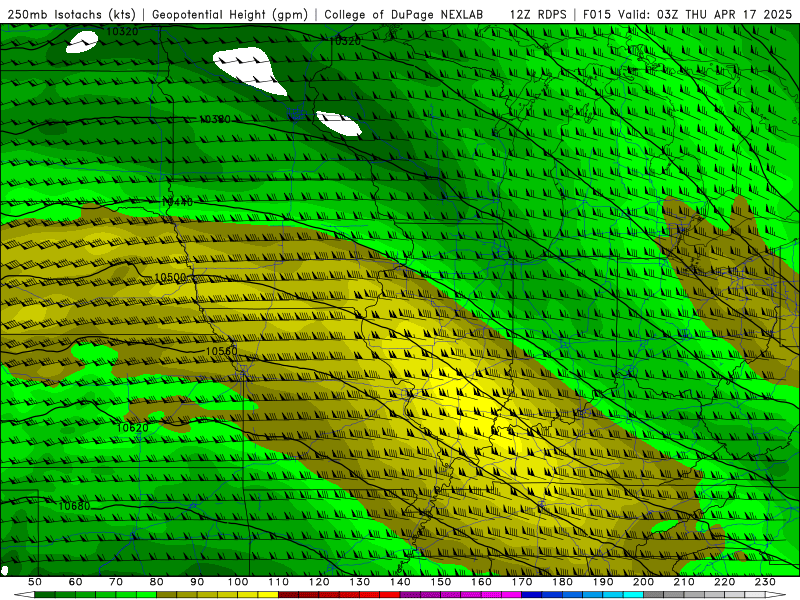Pick the magenta swatch just left of 170
800x600 pixels.
[x=512, y=595]
